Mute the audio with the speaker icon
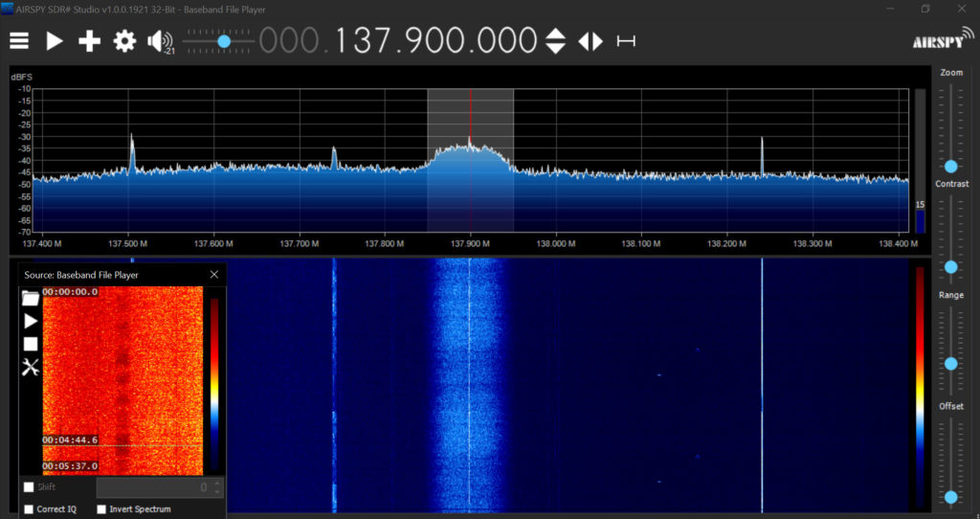Viewport: 980px width, 519px height. [159, 41]
